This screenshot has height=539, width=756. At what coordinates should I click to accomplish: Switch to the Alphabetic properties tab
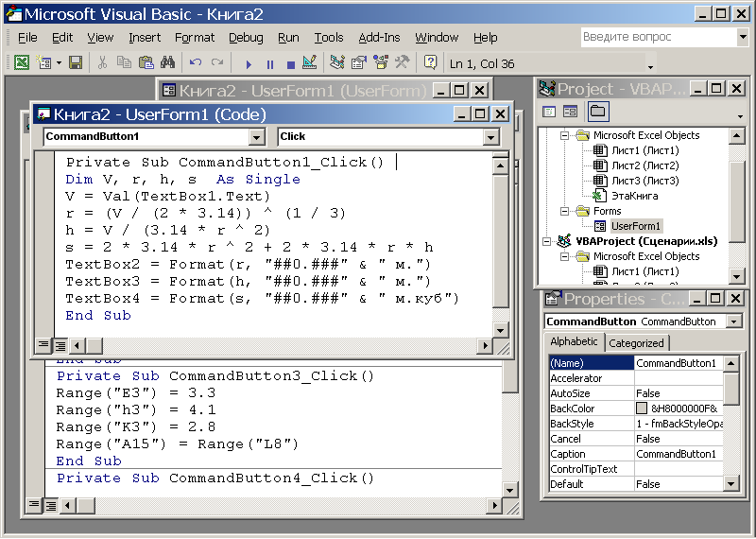[x=574, y=341]
